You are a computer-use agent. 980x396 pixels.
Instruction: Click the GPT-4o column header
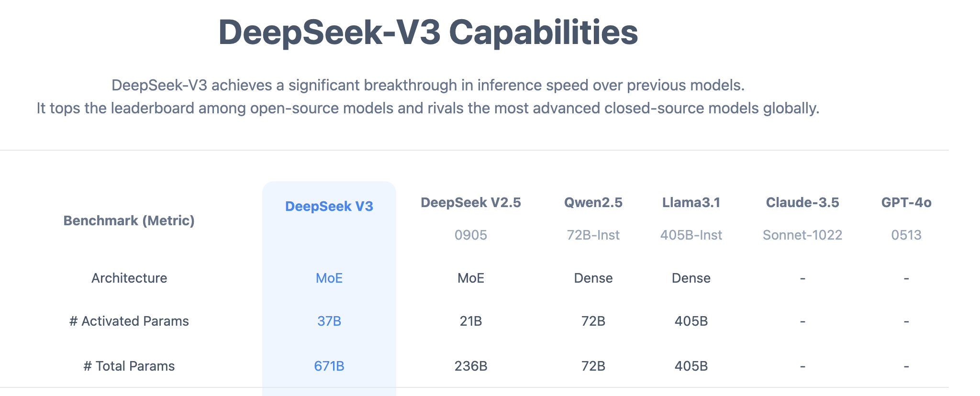coord(906,202)
